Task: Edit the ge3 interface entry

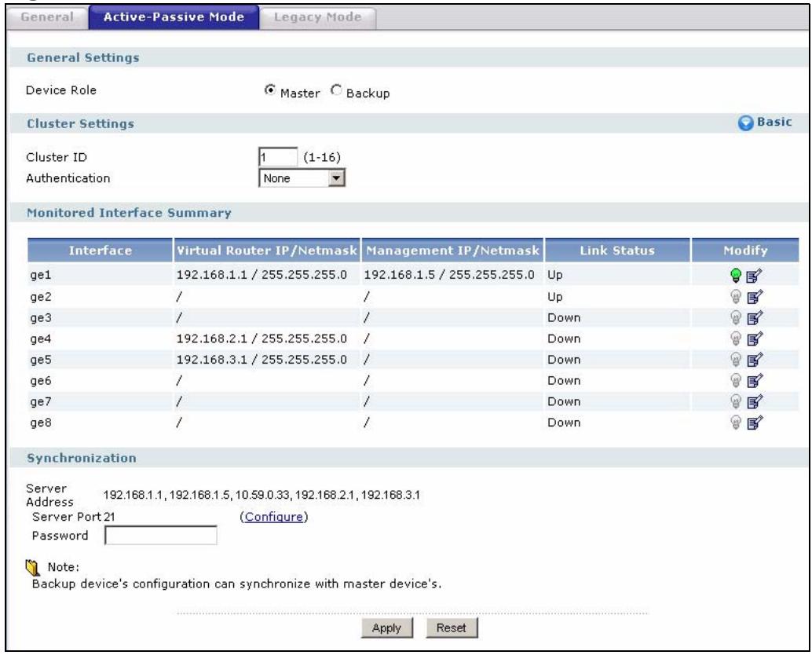Action: point(755,317)
